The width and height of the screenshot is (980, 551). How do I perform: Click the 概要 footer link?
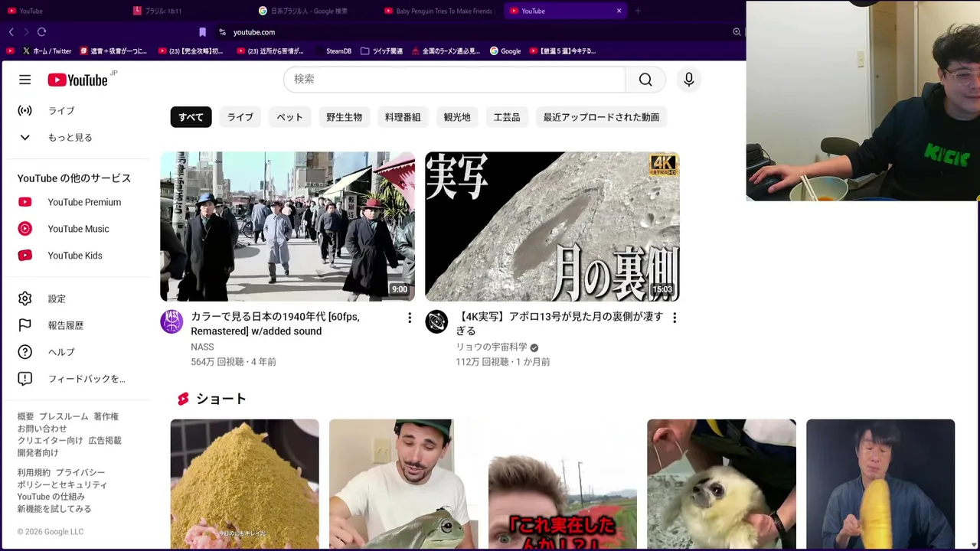(x=25, y=416)
